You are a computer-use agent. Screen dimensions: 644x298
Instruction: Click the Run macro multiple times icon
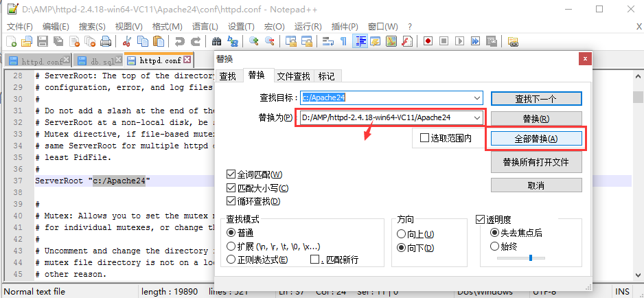pyautogui.click(x=475, y=41)
